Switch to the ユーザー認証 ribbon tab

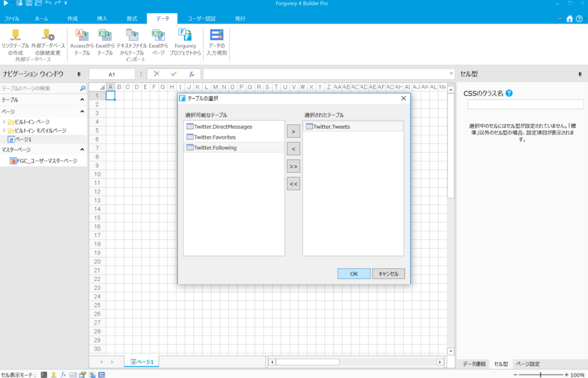click(202, 19)
